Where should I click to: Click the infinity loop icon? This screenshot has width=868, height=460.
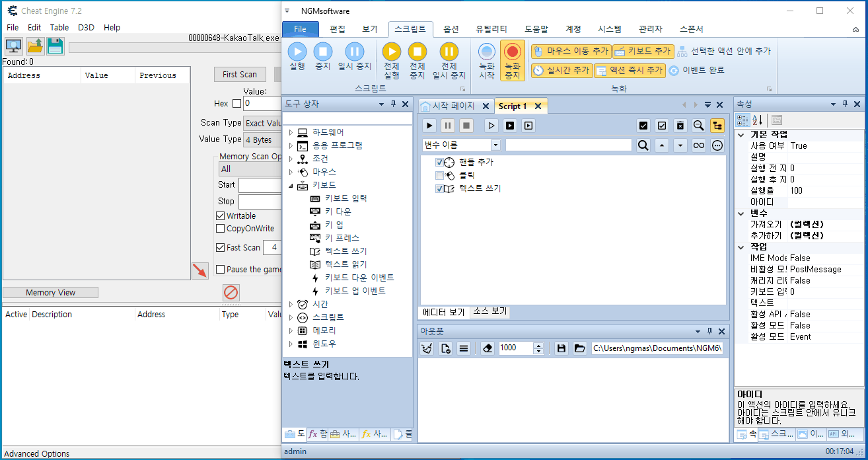[699, 145]
